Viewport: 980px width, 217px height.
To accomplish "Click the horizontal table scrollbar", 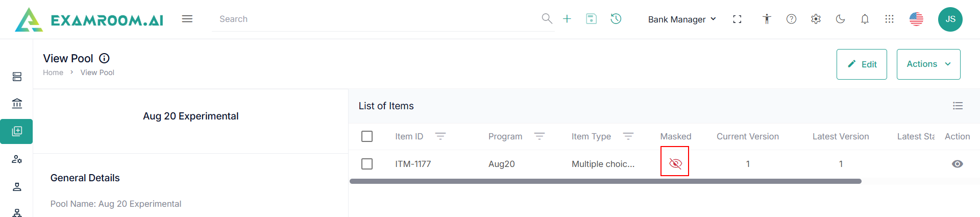I will tap(605, 181).
